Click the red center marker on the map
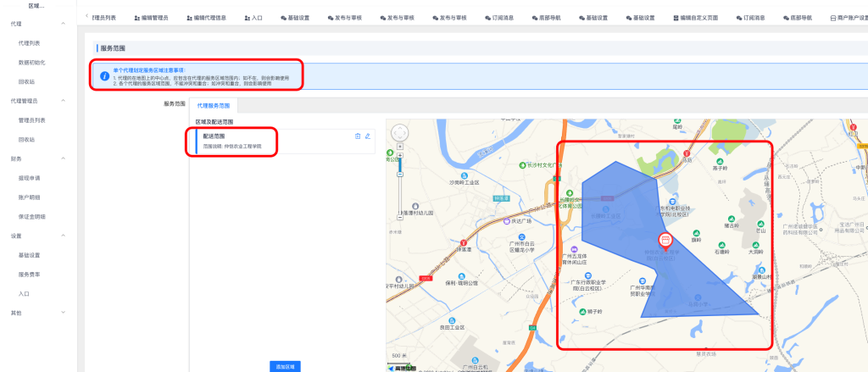 click(665, 240)
